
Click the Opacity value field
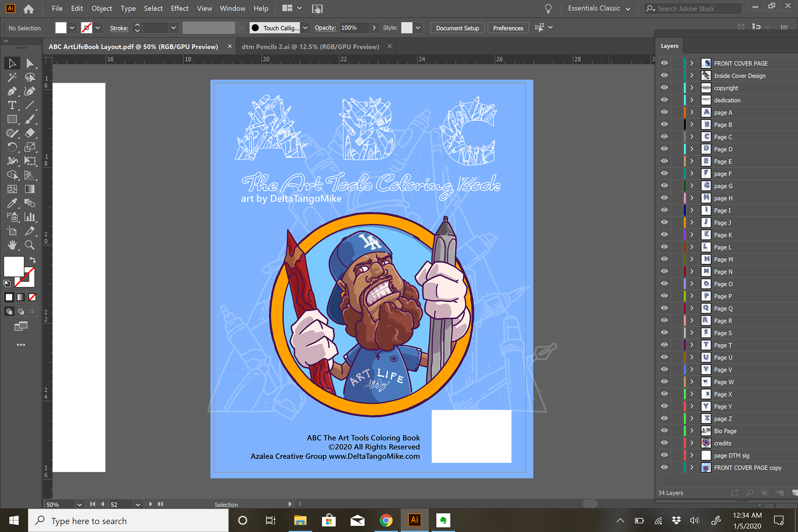click(354, 28)
